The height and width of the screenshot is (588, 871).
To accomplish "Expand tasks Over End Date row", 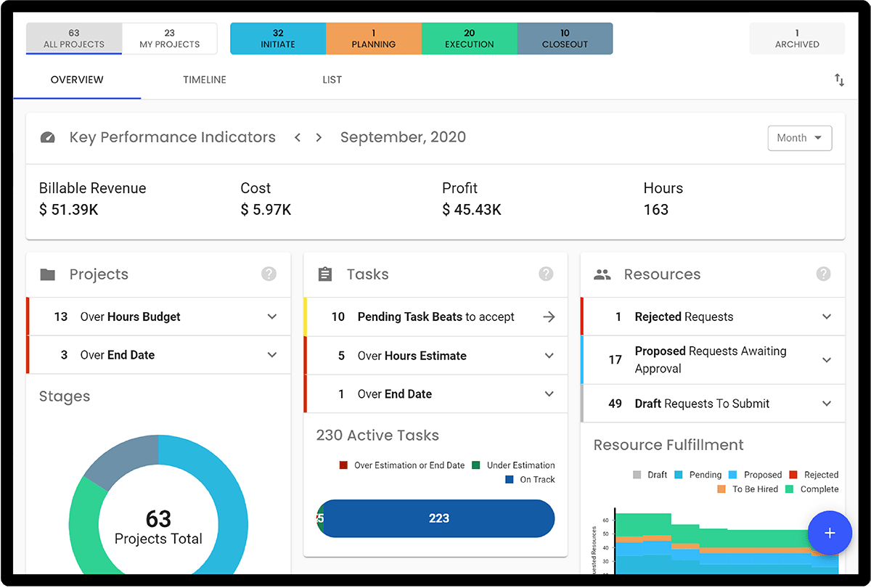I will click(x=436, y=394).
